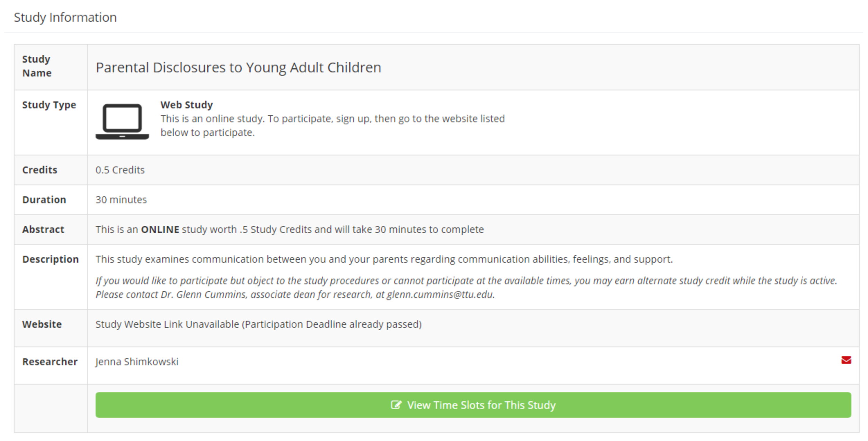Click the researcher name Jenna Shimkowski
Screen dimensions: 868x441
(137, 361)
